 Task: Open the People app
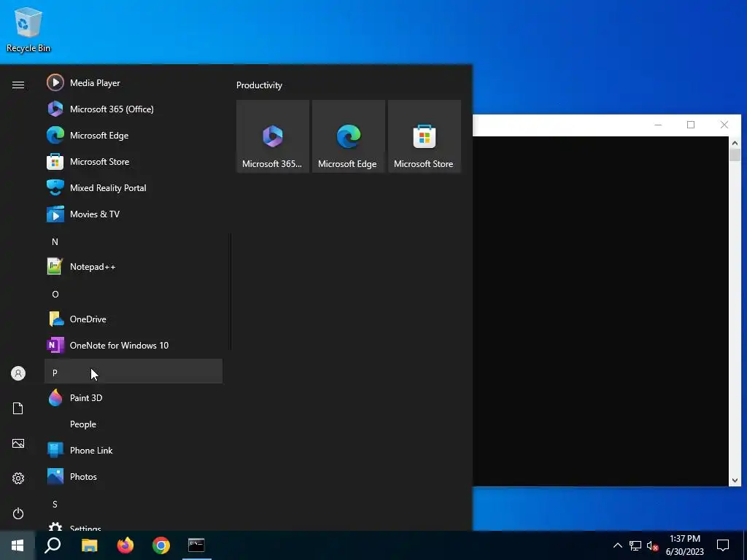pyautogui.click(x=133, y=424)
